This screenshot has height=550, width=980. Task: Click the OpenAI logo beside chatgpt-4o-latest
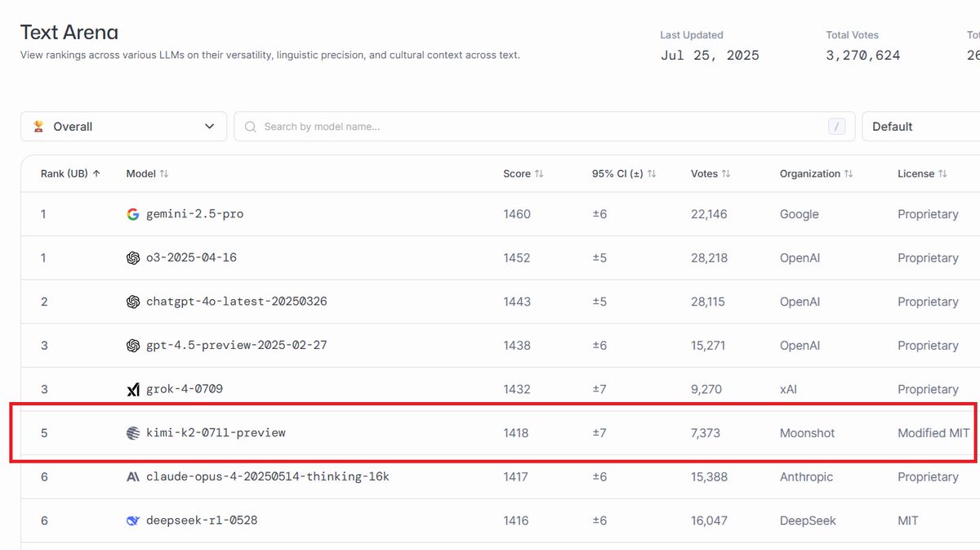pyautogui.click(x=133, y=302)
